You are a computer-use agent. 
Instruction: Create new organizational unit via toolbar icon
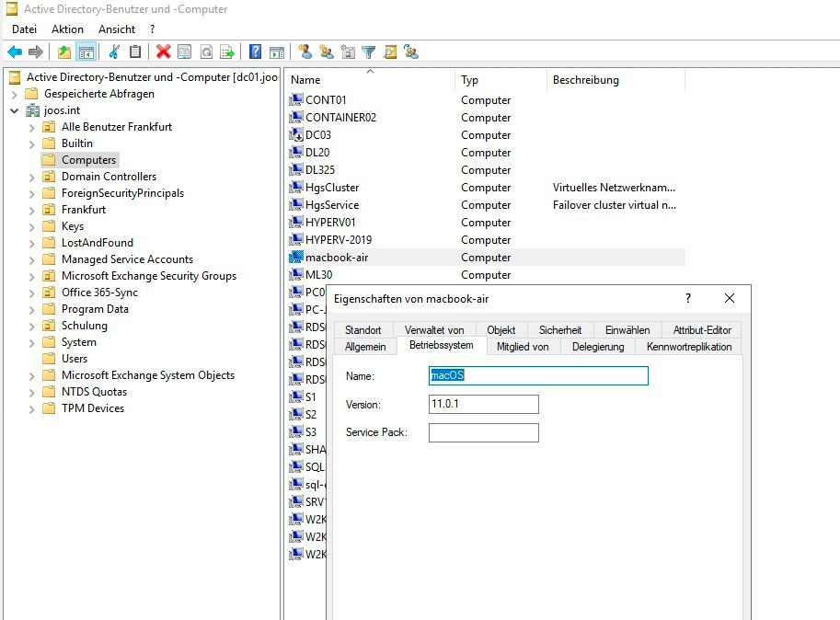348,52
